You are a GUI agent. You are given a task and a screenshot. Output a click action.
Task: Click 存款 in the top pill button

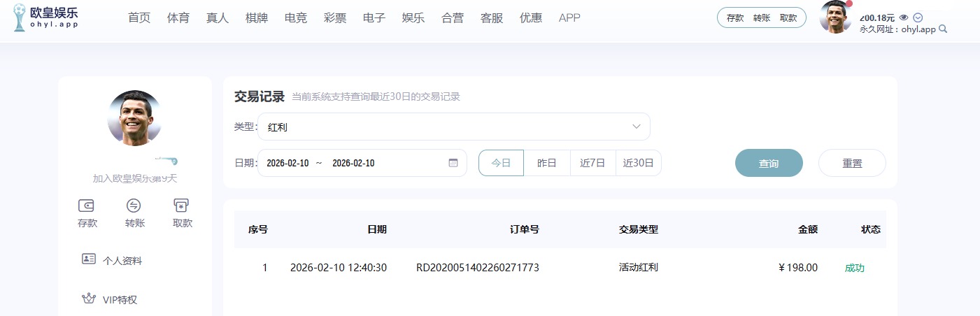click(735, 18)
